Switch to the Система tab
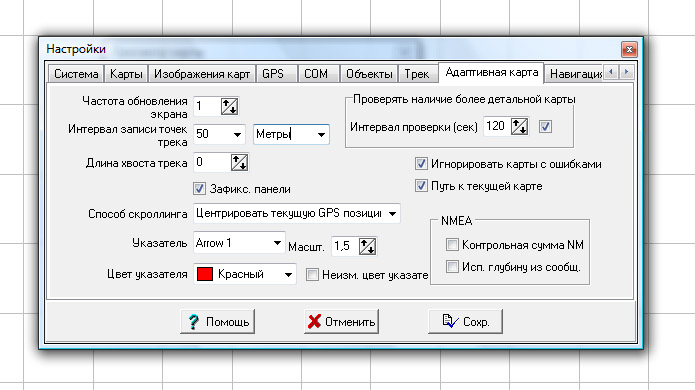This screenshot has height=390, width=695. [76, 74]
